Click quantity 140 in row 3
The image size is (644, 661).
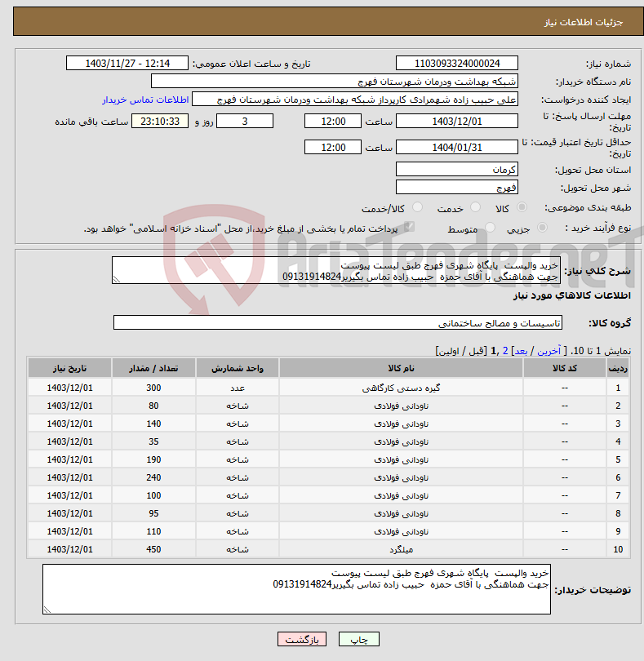[x=153, y=424]
